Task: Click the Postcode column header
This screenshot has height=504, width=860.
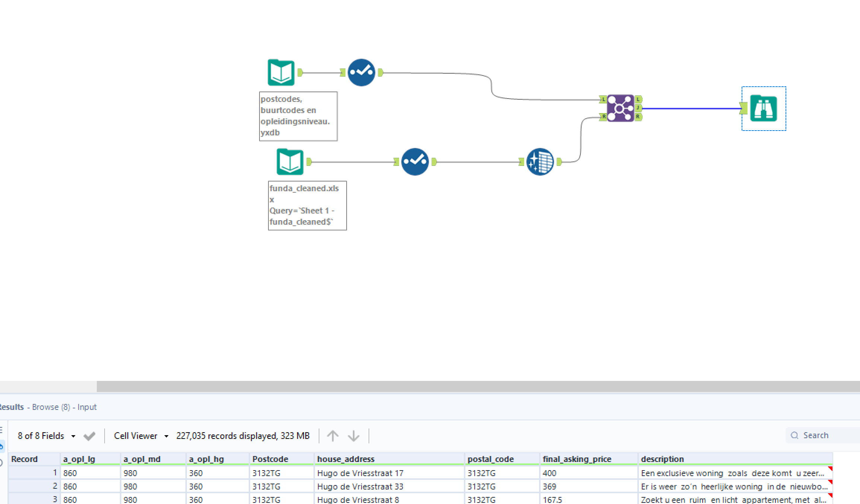Action: [282, 459]
